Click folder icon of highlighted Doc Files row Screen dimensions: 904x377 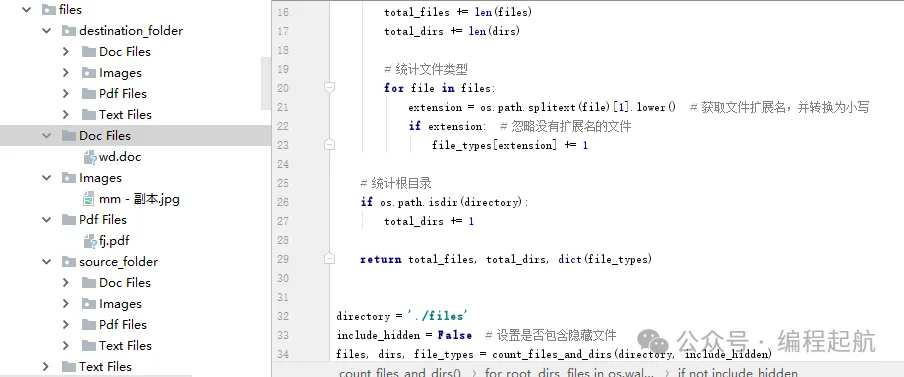(69, 136)
